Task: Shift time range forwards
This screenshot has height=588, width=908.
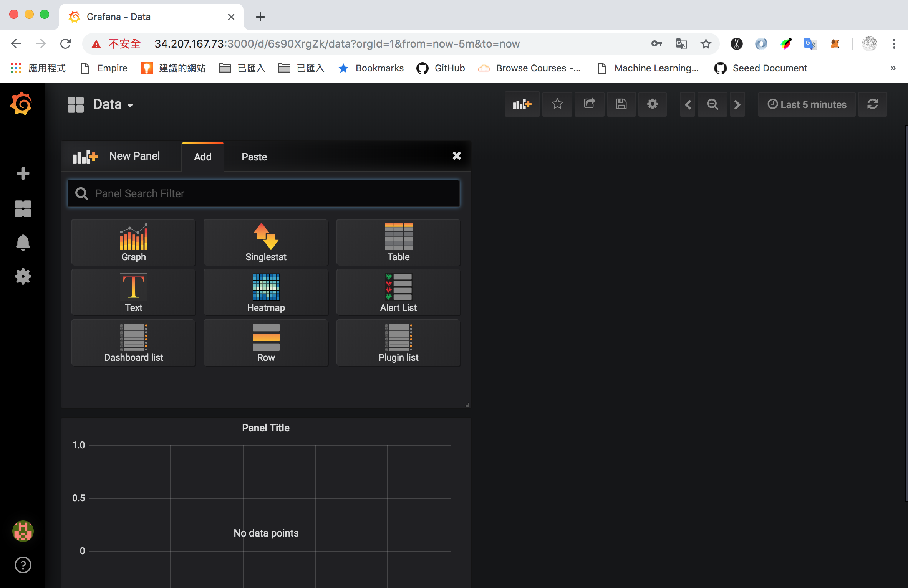Action: click(x=737, y=104)
